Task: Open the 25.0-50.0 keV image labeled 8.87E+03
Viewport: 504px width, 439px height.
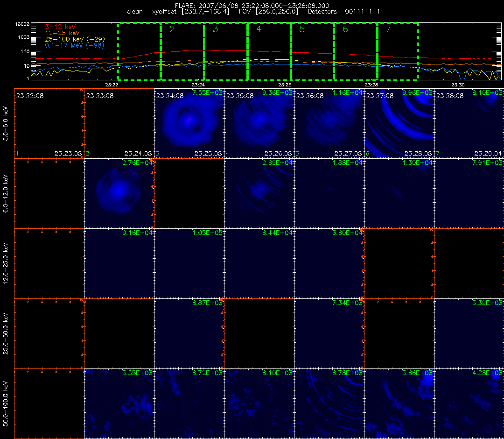Action: (x=189, y=334)
